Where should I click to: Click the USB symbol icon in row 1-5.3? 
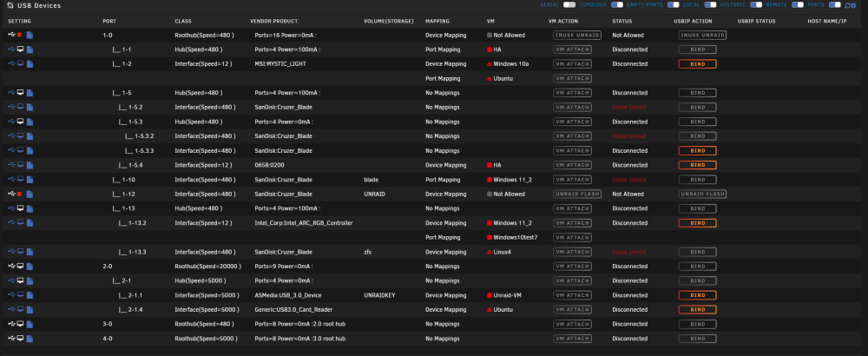pyautogui.click(x=11, y=121)
